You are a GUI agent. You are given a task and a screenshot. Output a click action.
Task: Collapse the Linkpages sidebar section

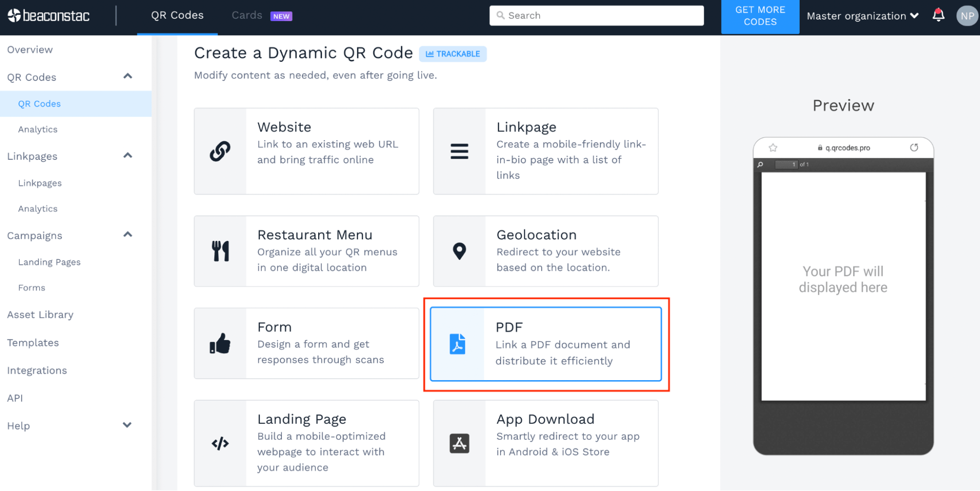pyautogui.click(x=127, y=155)
